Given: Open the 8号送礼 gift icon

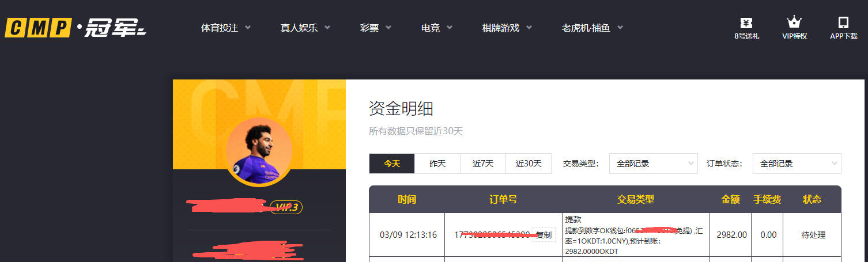Looking at the screenshot, I should coord(746,24).
